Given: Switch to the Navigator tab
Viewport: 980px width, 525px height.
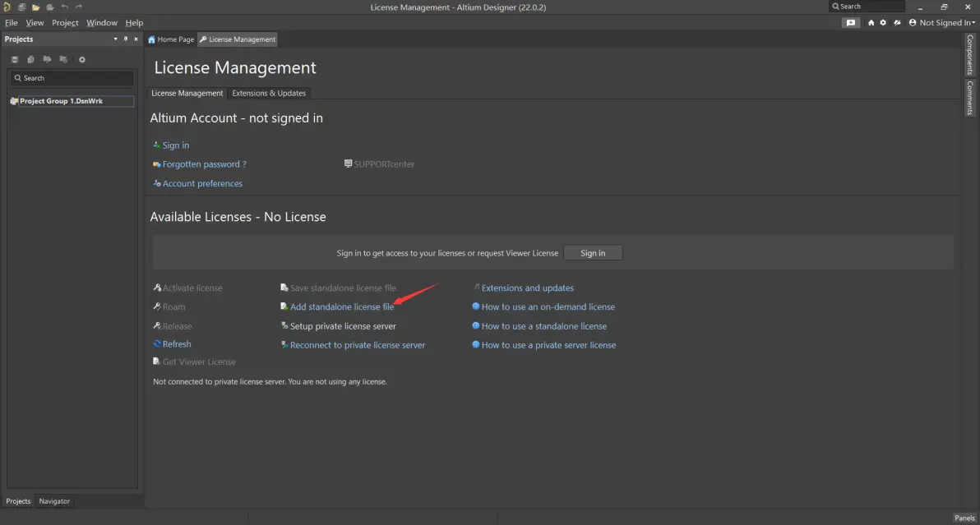Looking at the screenshot, I should coord(54,500).
